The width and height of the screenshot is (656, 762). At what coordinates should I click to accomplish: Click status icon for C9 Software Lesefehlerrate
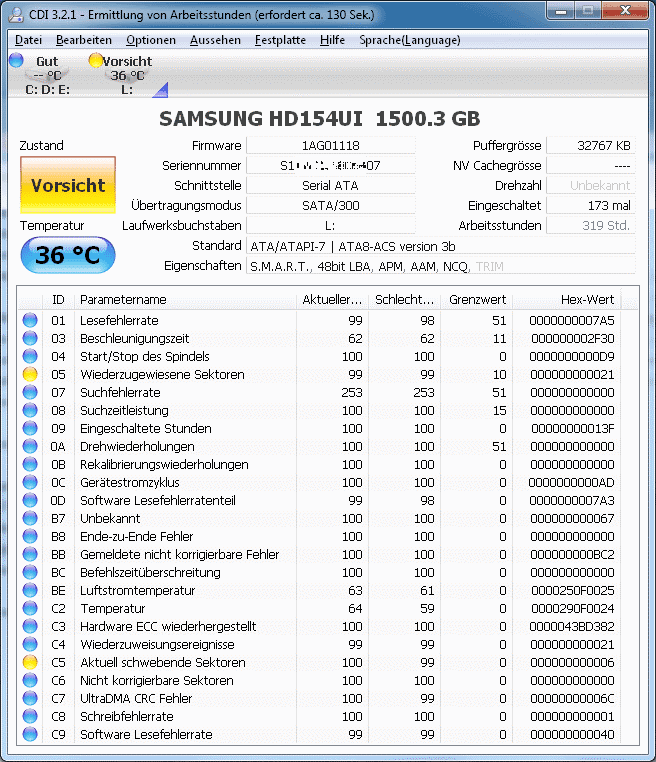pos(30,734)
